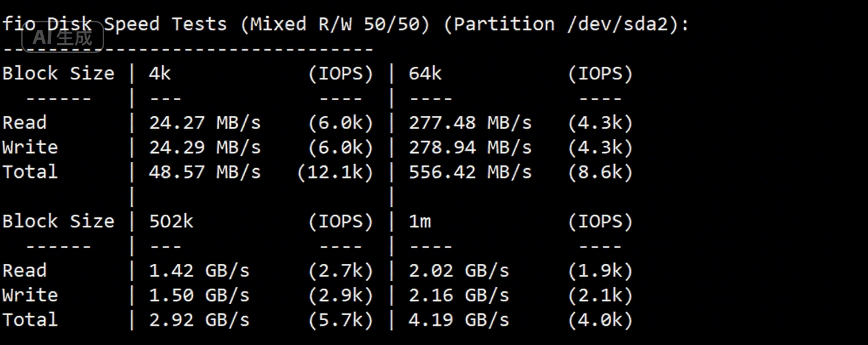Click the 1.50 GB/s write value

point(199,295)
